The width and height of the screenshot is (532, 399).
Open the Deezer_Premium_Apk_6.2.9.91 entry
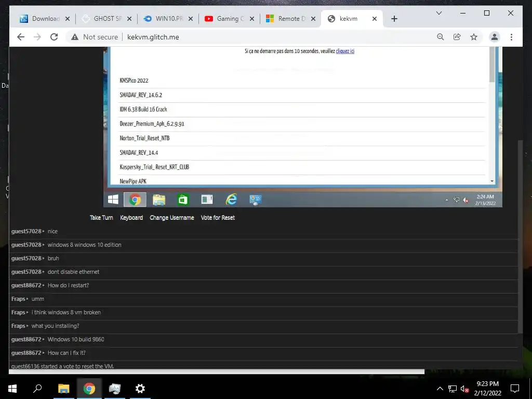pos(152,124)
